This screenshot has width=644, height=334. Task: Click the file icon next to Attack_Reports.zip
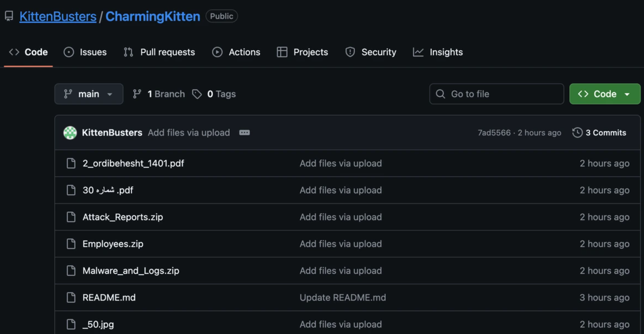pyautogui.click(x=71, y=217)
